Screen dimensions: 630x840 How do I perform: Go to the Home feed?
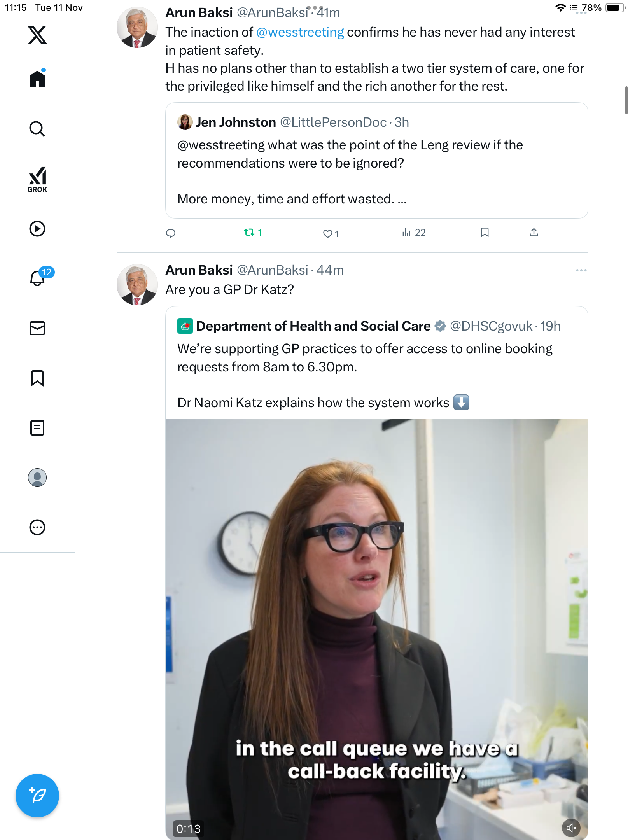[x=37, y=79]
